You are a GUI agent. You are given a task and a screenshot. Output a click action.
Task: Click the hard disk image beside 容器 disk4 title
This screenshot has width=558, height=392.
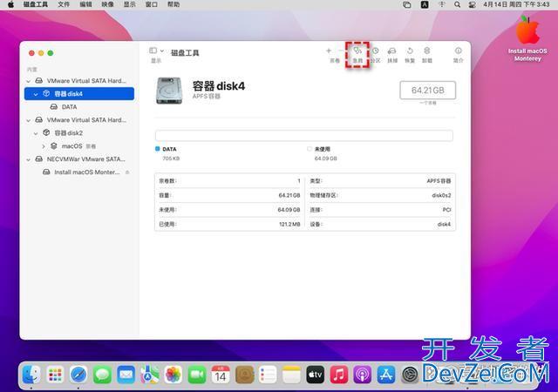coord(169,91)
